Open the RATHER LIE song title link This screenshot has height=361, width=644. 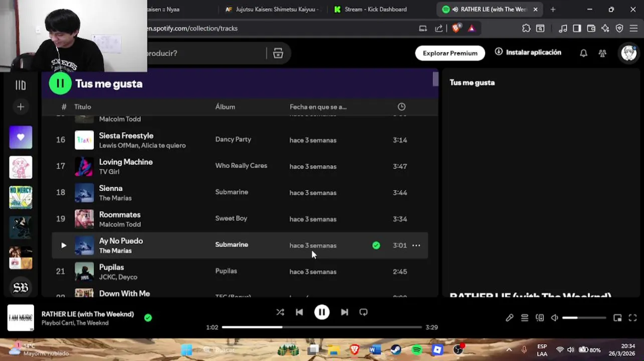(88, 314)
